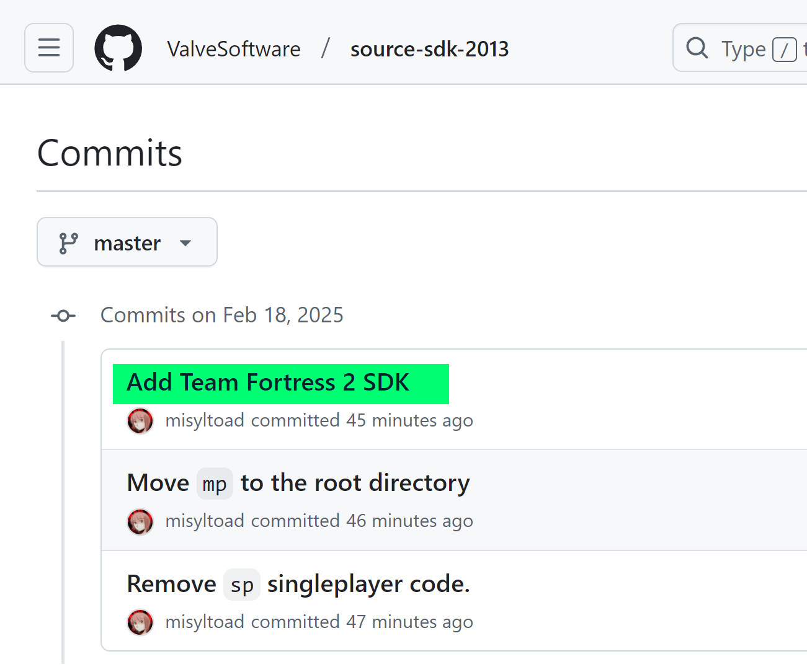The height and width of the screenshot is (672, 807).
Task: Click misyltoad avatar on Move mp commit
Action: (x=140, y=521)
